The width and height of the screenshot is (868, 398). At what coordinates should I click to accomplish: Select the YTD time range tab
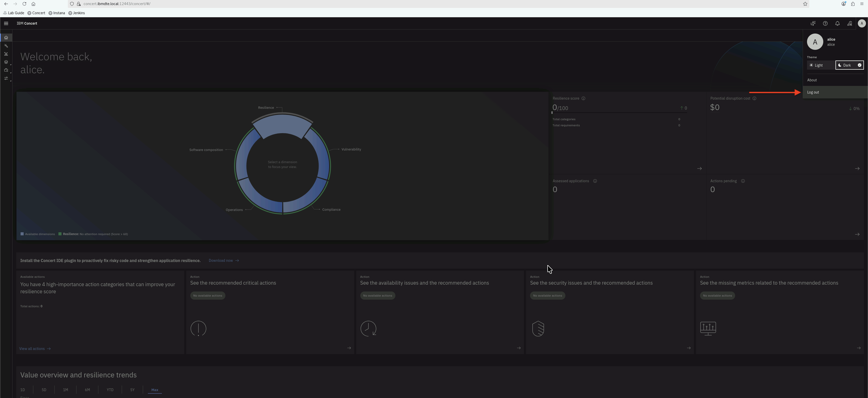click(110, 390)
